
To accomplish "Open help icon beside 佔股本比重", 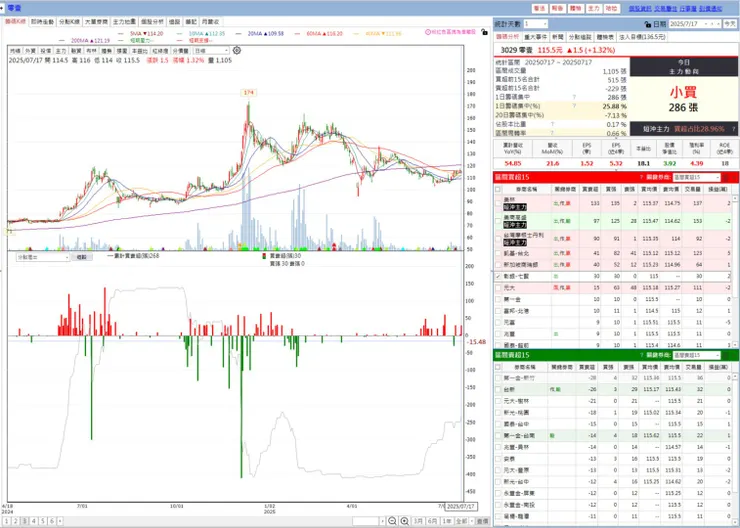I will tap(552, 124).
